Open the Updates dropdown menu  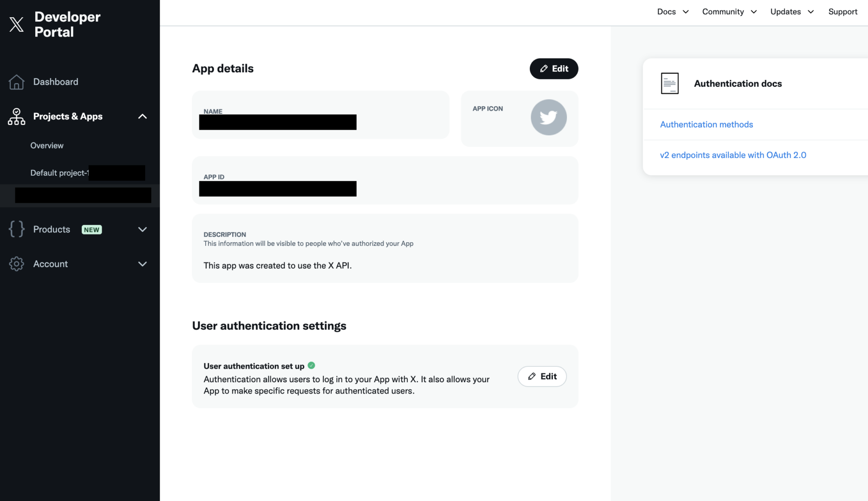click(x=792, y=12)
